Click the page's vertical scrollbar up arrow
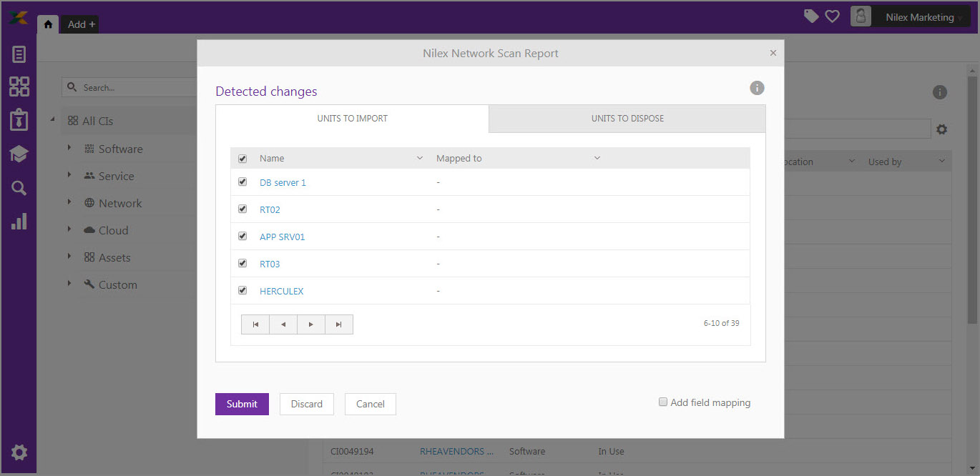The height and width of the screenshot is (476, 980). [x=973, y=69]
